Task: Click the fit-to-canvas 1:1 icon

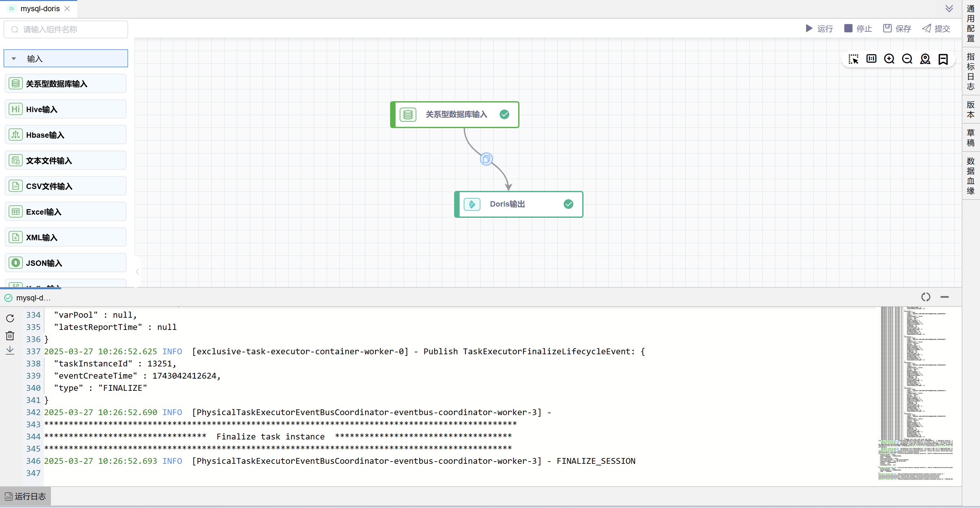Action: point(871,59)
